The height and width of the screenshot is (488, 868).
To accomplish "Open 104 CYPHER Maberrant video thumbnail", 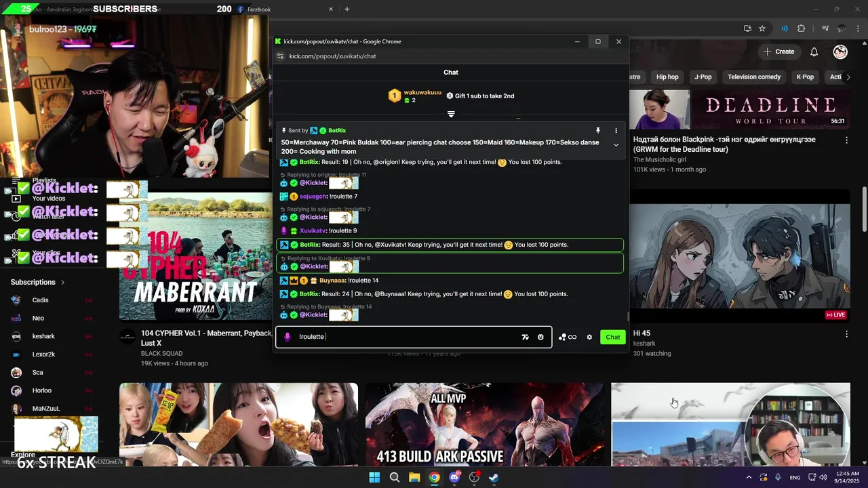I will click(195, 256).
